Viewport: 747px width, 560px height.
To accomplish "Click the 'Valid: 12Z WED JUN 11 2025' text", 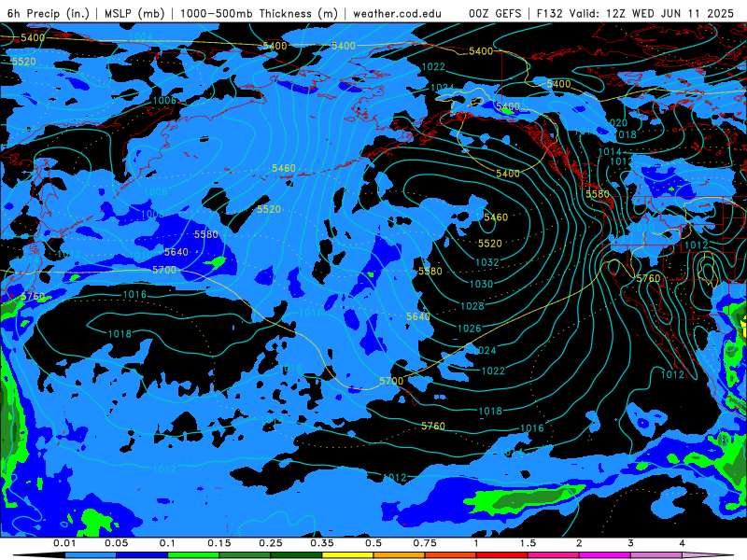I will (x=651, y=13).
